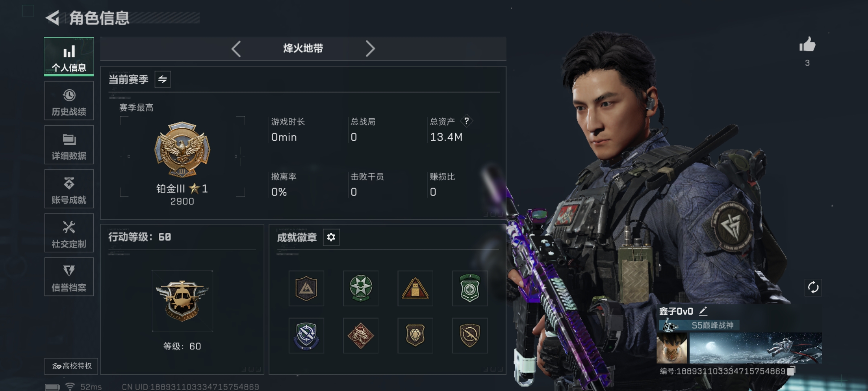Open achievement badge settings gear
The height and width of the screenshot is (391, 868).
[x=331, y=237]
